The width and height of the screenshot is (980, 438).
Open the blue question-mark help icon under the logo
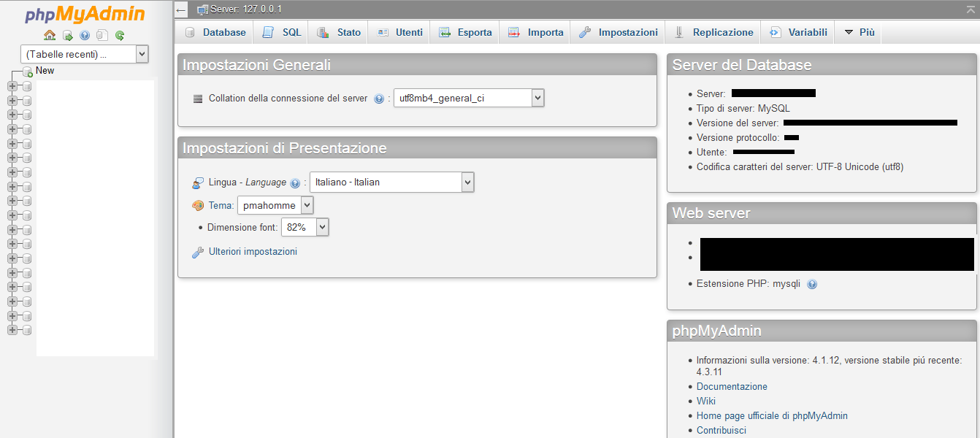point(85,35)
